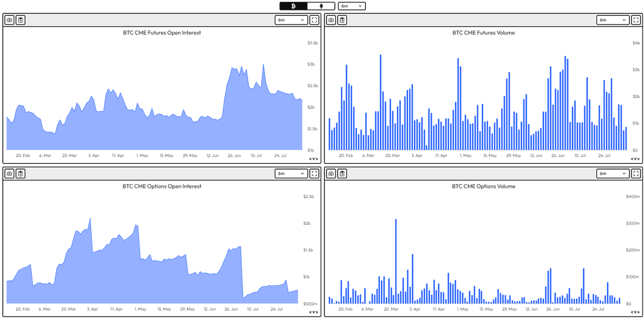Switch to the Ethereum asset toggle
Viewport: 644px width, 320px height.
(321, 6)
